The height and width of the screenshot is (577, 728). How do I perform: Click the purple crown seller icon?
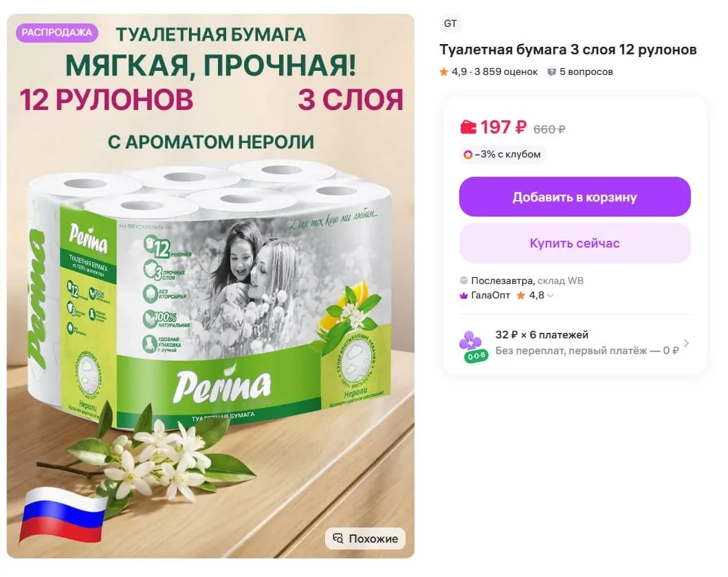463,296
